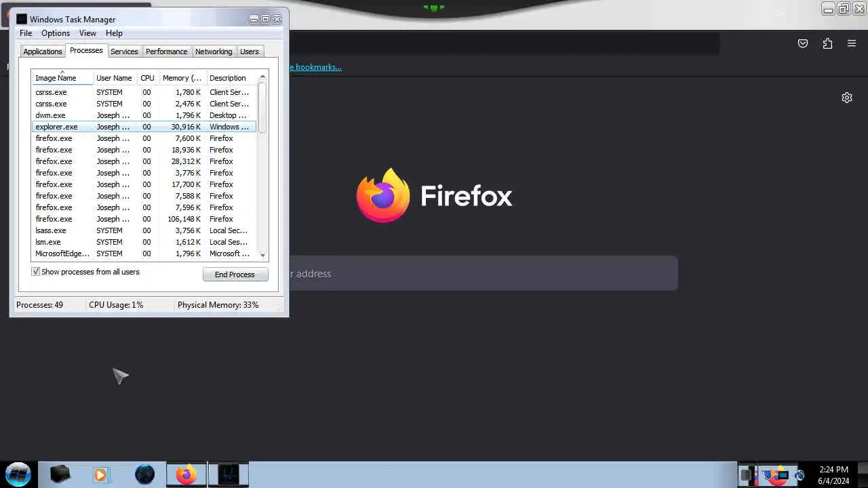The image size is (868, 488).
Task: Select firefox.exe using 17,700 K memory
Action: (144, 184)
